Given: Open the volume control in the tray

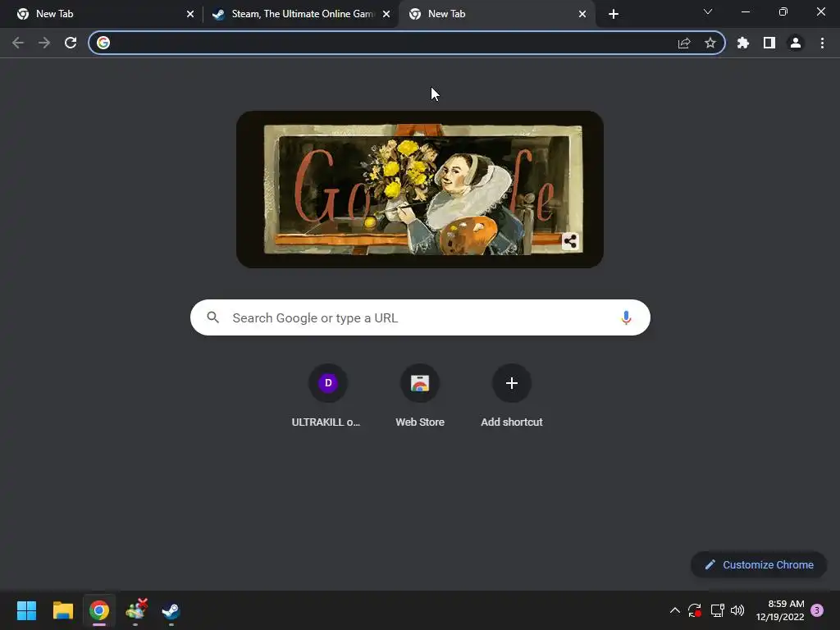Looking at the screenshot, I should pos(737,610).
